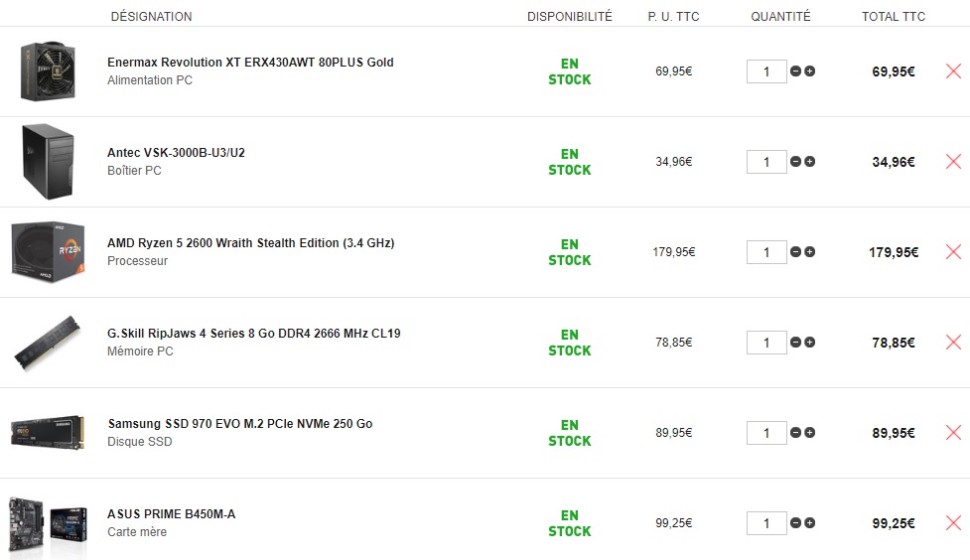Edit the quantity field for ASUS PRIME B450M-A
This screenshot has width=970, height=560.
pyautogui.click(x=765, y=523)
